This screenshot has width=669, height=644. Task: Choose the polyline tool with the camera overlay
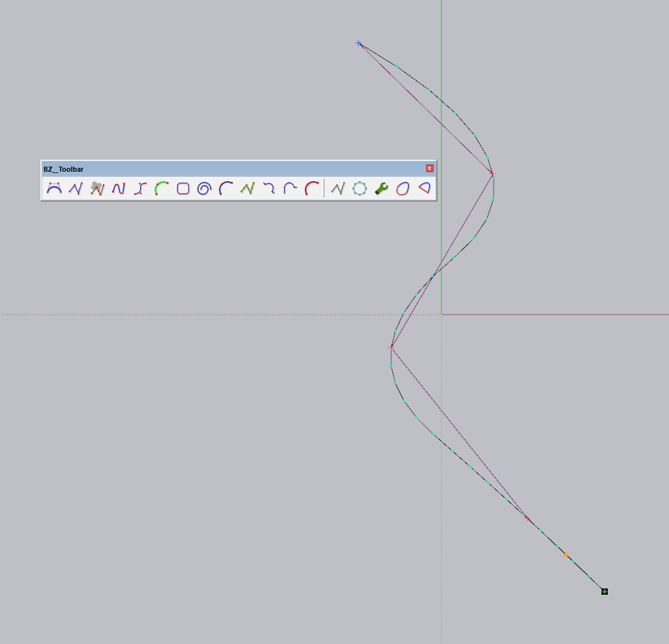pyautogui.click(x=97, y=188)
